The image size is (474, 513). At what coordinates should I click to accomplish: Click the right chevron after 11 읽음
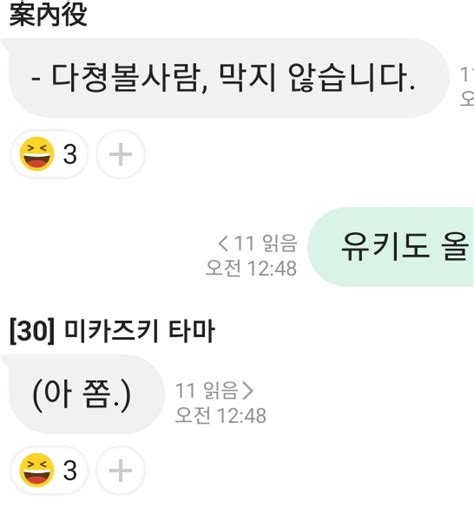248,391
